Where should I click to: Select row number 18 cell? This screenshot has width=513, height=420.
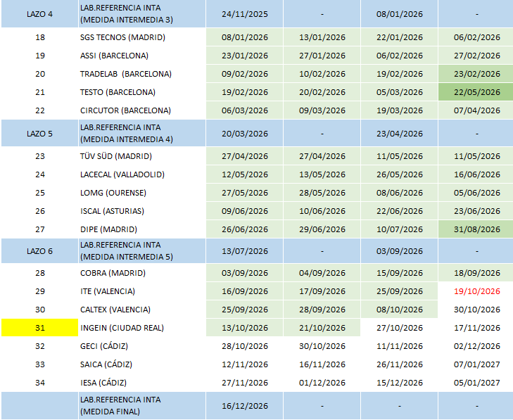point(39,37)
